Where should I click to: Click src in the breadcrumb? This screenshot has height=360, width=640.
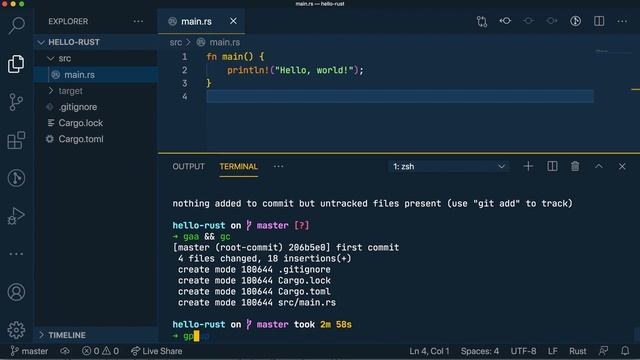click(176, 42)
